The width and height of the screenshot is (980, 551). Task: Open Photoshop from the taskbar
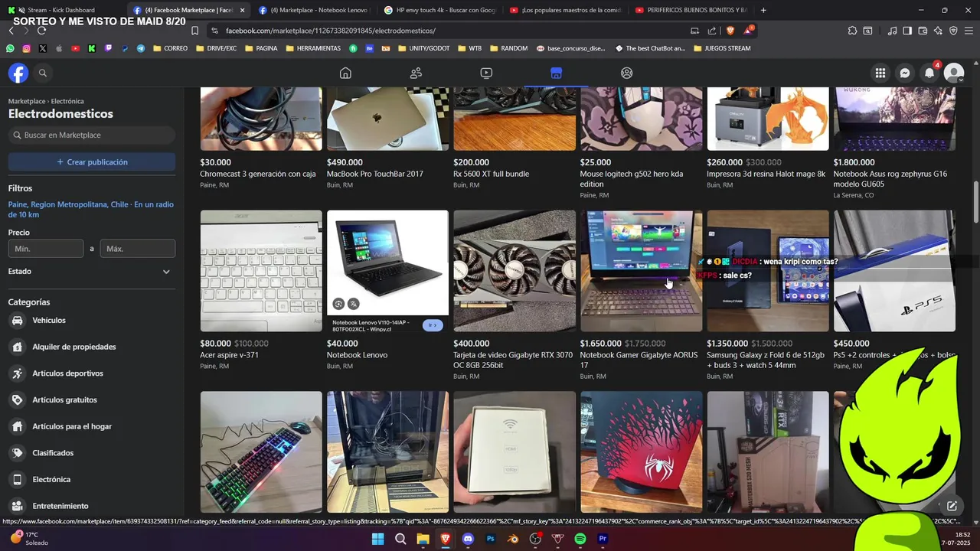coord(491,539)
